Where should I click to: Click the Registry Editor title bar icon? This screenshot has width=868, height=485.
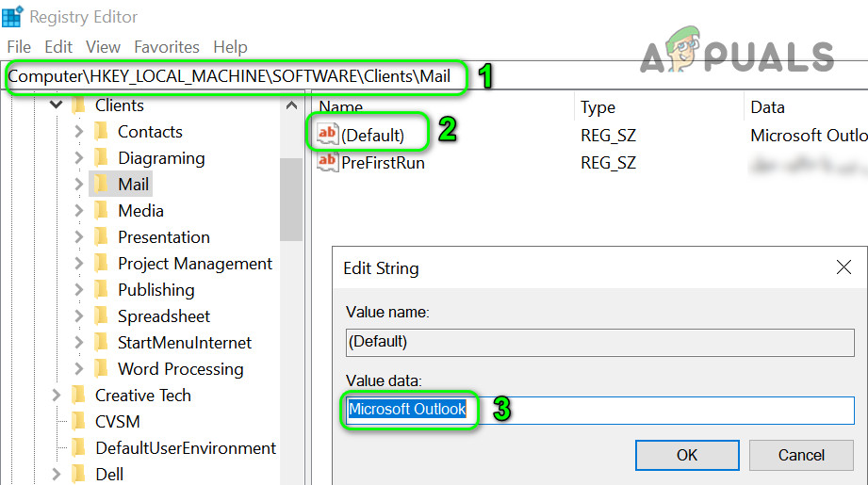[13, 17]
